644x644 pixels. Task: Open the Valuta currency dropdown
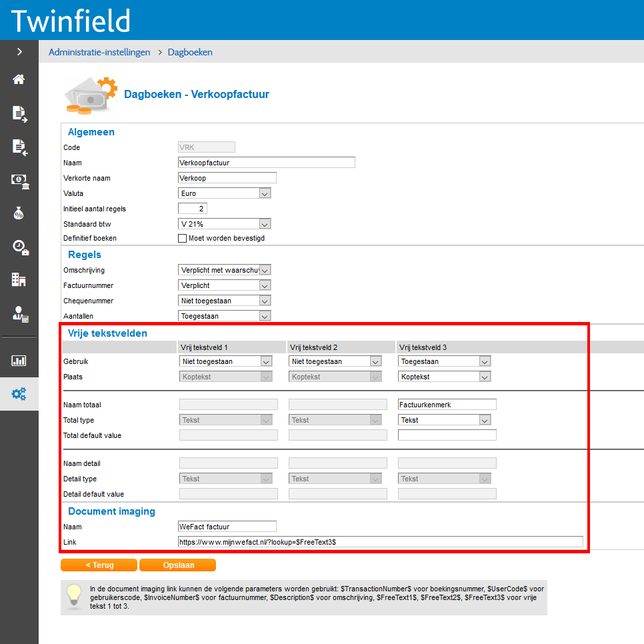(224, 193)
